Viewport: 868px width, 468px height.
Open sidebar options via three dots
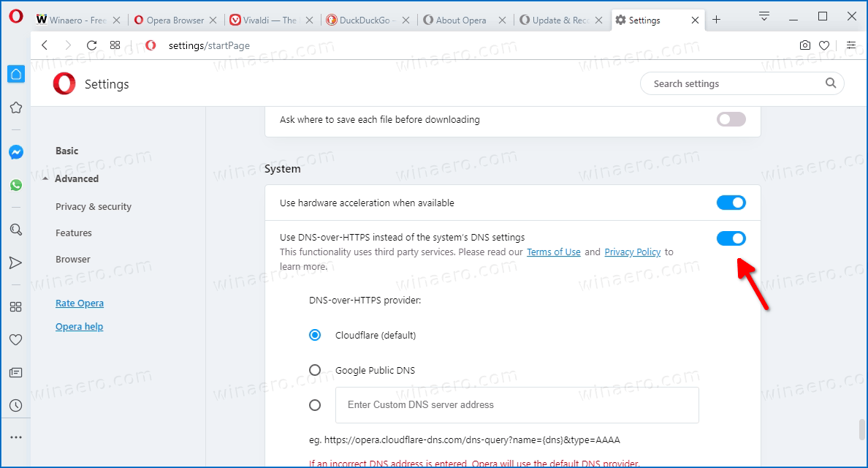16,437
